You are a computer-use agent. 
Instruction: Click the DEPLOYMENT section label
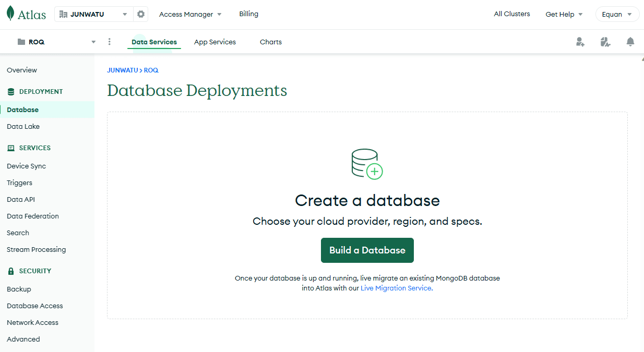(41, 91)
